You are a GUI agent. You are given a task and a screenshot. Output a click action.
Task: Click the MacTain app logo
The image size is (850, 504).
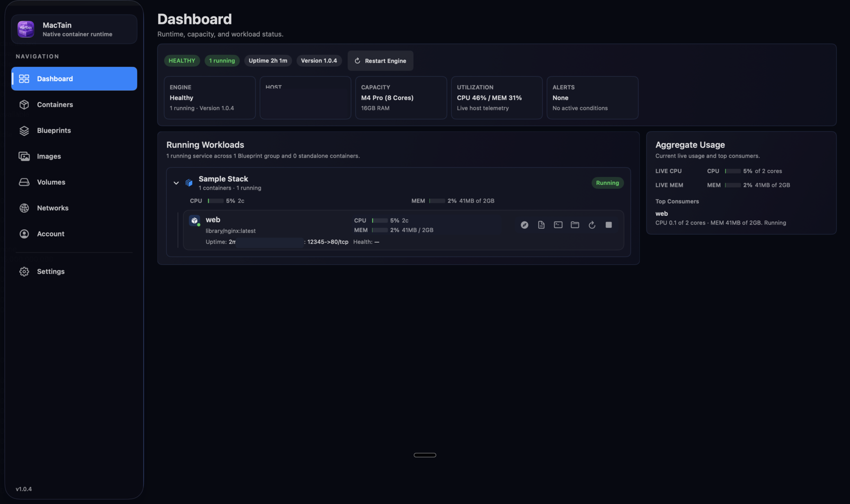(x=26, y=29)
